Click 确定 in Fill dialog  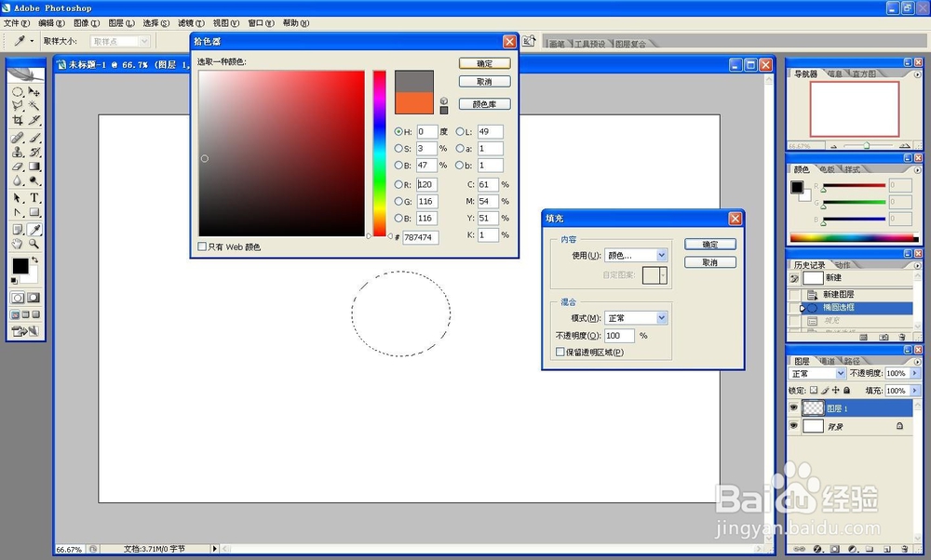coord(710,244)
